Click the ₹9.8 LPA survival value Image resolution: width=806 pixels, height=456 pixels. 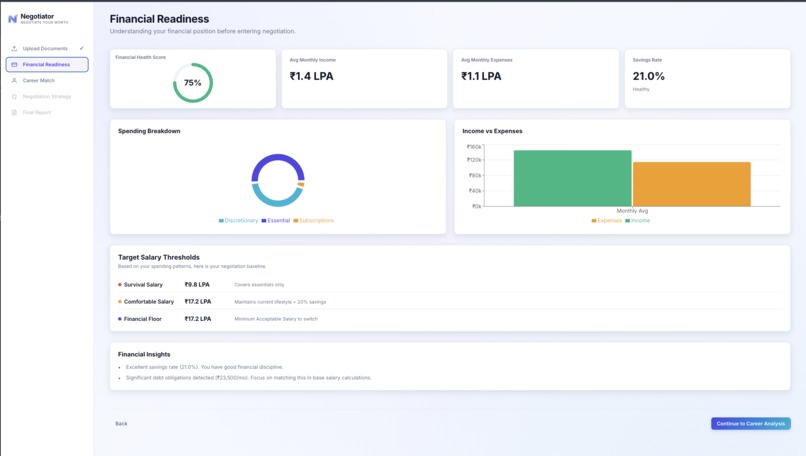pyautogui.click(x=197, y=284)
